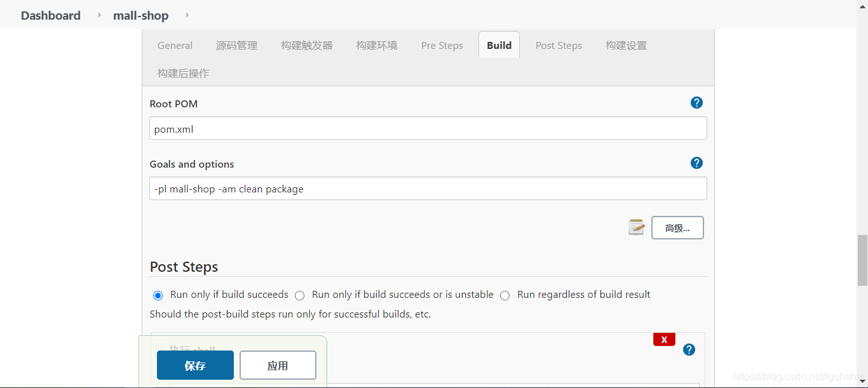
Task: Click the page vertical scrollbar thumb
Action: tap(862, 260)
